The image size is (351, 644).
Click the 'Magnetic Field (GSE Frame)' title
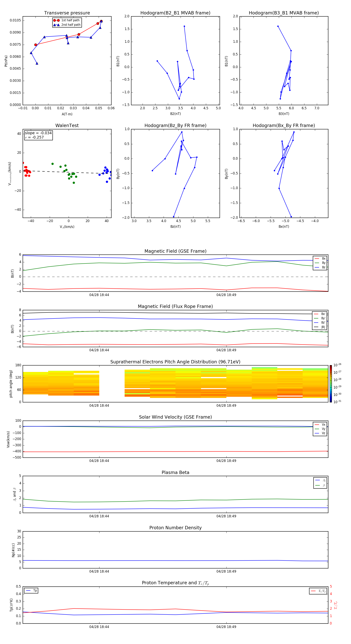[x=175, y=251]
